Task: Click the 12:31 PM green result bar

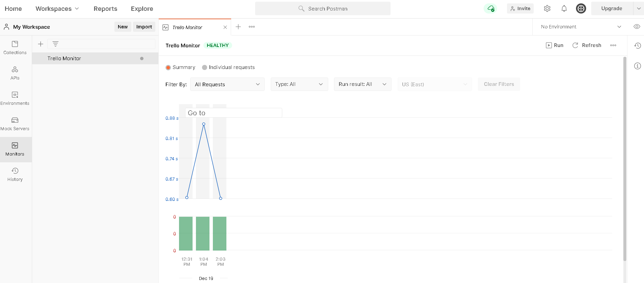Action: click(x=186, y=233)
